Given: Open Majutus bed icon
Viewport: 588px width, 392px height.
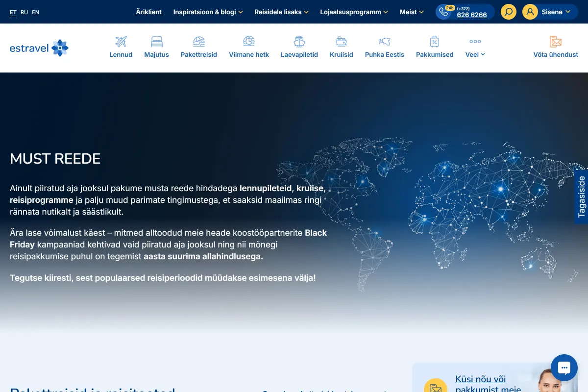Looking at the screenshot, I should point(156,42).
